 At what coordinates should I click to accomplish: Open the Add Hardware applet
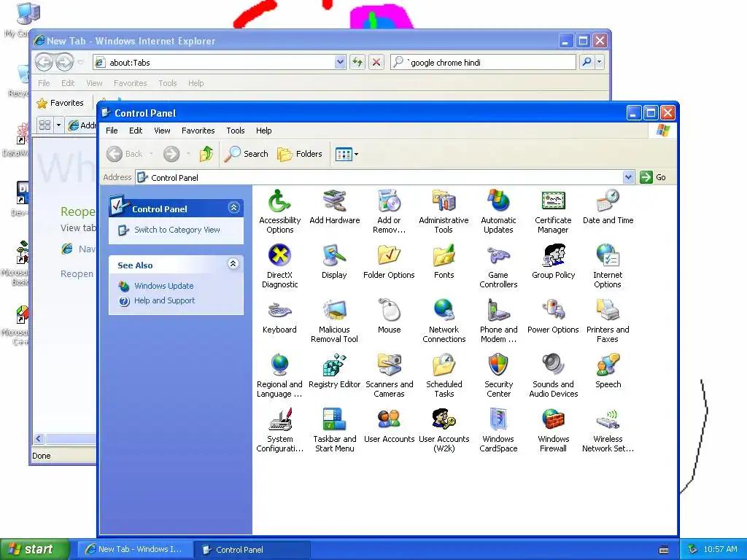(x=334, y=206)
